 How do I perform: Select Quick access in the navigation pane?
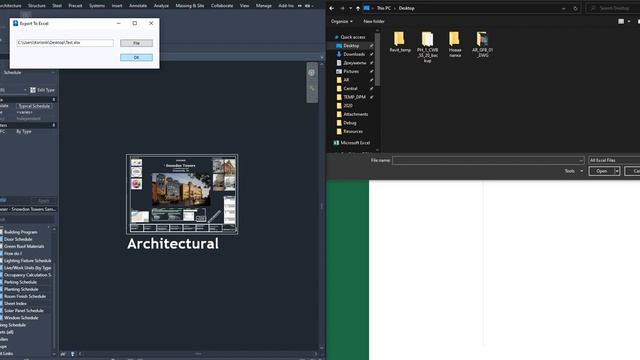point(353,37)
